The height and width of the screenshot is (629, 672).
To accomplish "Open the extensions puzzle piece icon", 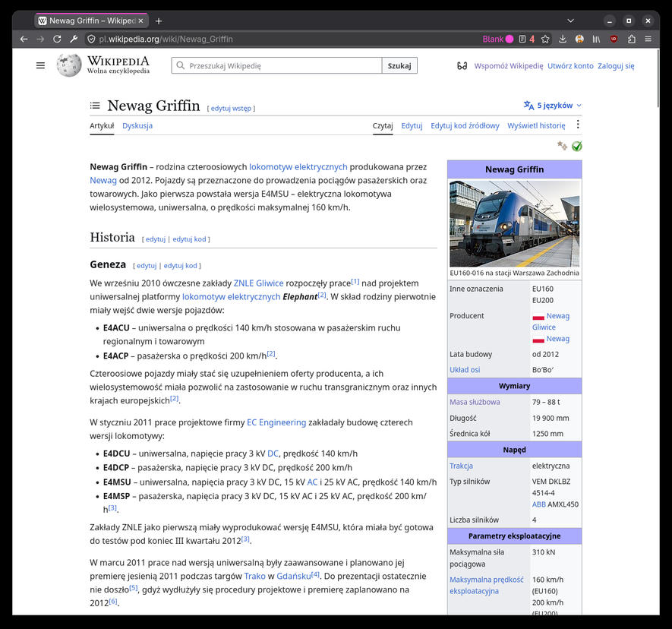I will [631, 39].
